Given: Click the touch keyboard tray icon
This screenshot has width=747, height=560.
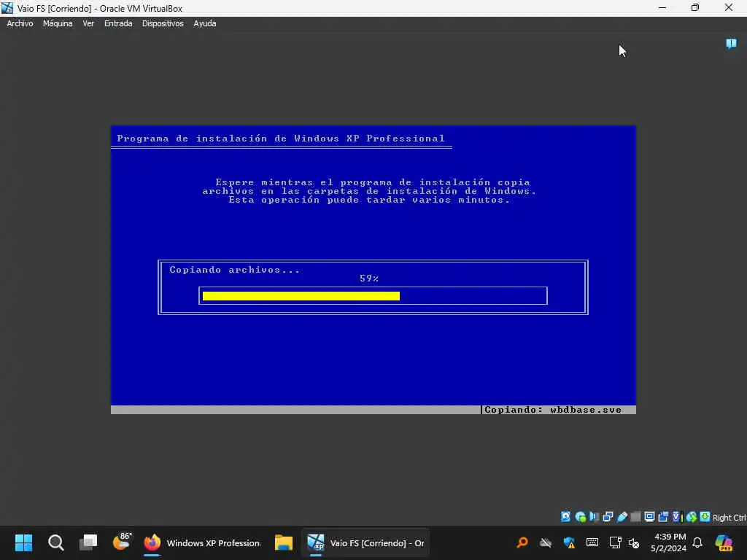Looking at the screenshot, I should point(592,542).
